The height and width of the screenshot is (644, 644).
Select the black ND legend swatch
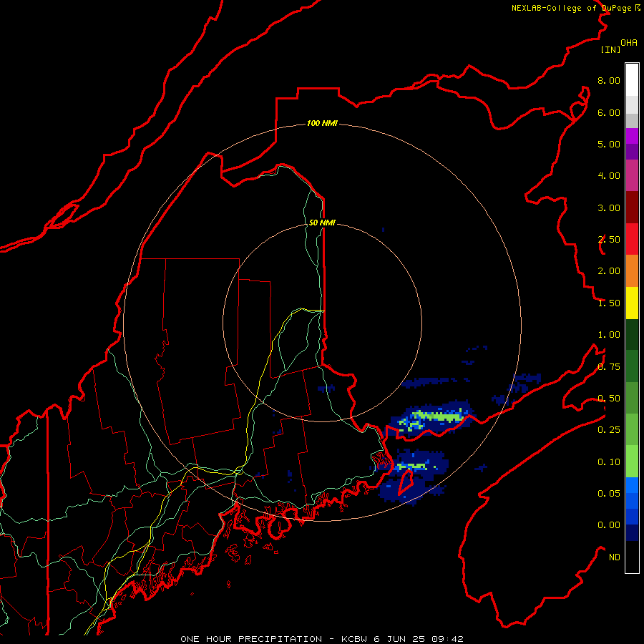(632, 557)
